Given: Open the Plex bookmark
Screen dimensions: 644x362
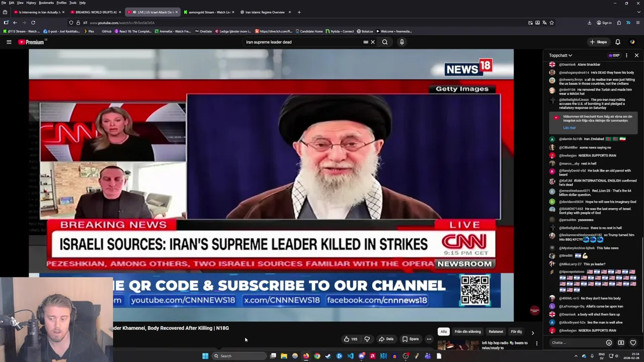Looking at the screenshot, I should point(89,31).
